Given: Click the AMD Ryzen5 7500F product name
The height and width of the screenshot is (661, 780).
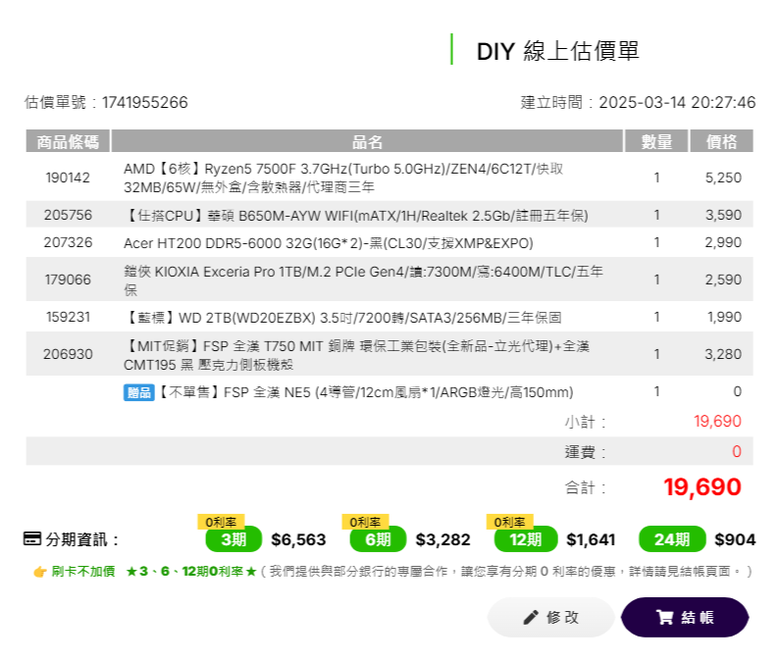Looking at the screenshot, I should tap(343, 178).
